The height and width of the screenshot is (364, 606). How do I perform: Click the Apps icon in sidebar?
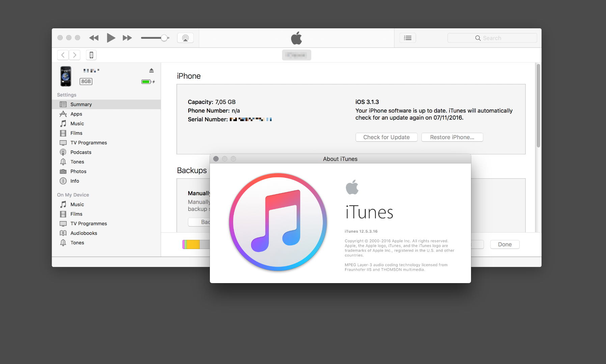(63, 114)
